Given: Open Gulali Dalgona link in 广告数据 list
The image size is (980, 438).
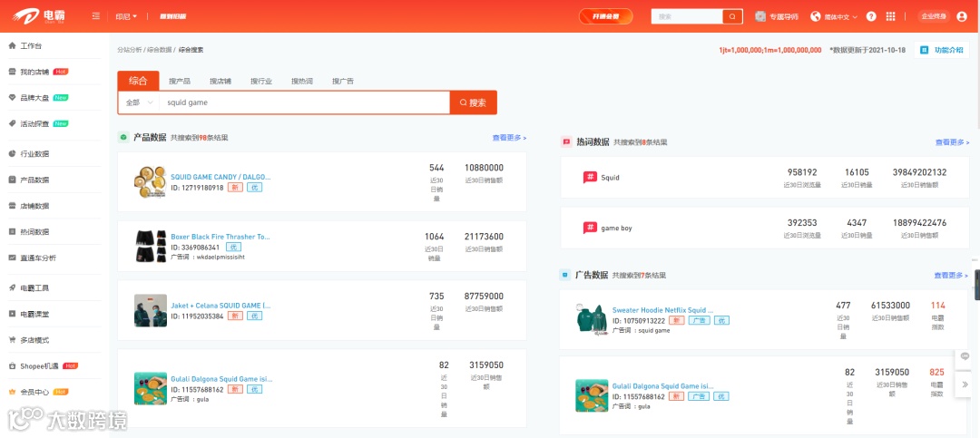Looking at the screenshot, I should pos(662,386).
